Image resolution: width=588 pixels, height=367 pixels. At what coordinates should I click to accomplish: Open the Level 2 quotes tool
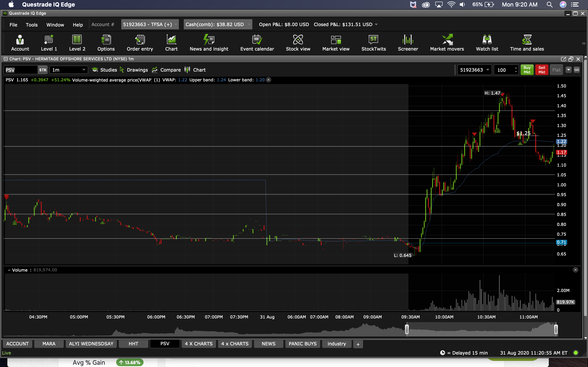tap(77, 43)
